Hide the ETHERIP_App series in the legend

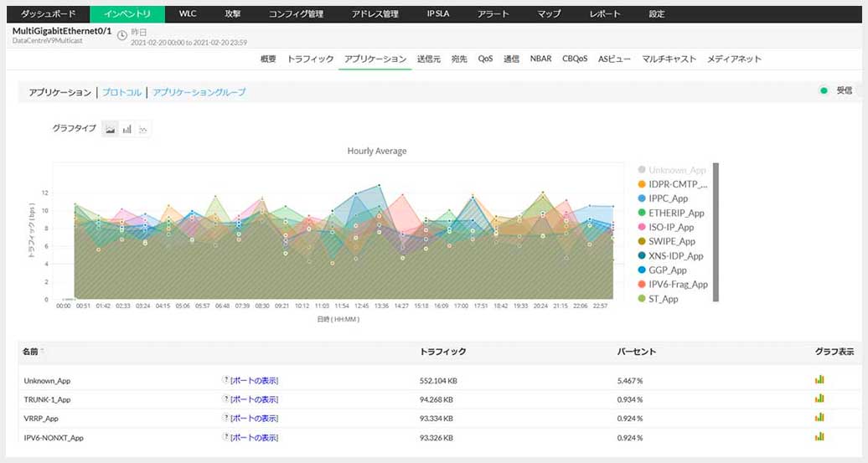click(674, 213)
